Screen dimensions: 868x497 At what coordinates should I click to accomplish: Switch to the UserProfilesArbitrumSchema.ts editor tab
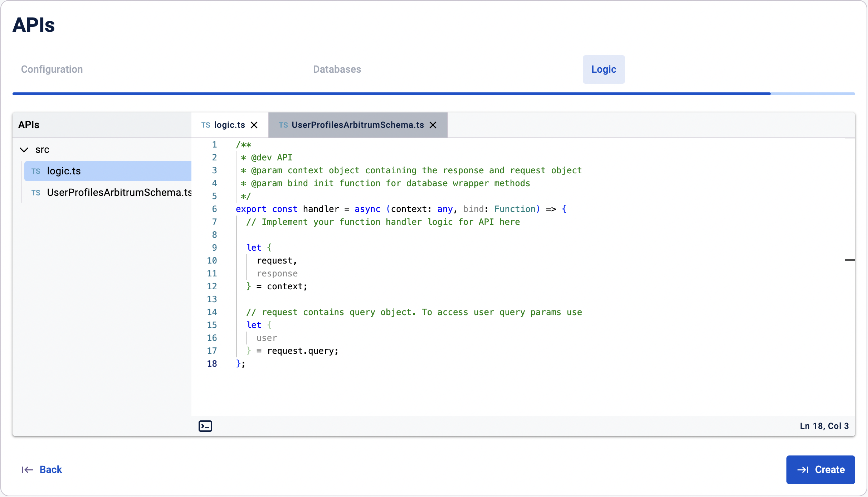click(357, 125)
